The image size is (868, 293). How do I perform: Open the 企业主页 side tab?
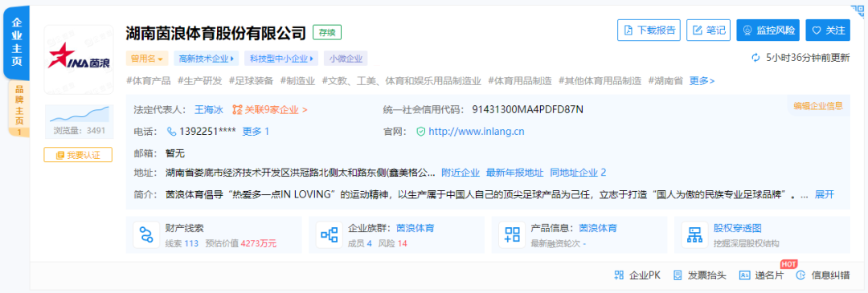pyautogui.click(x=17, y=43)
